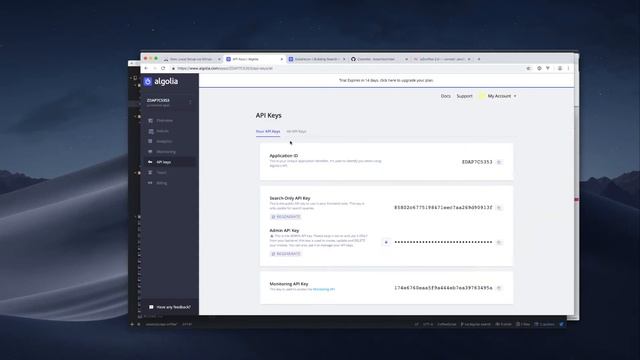640x360 pixels.
Task: Copy the Monitoring API Key
Action: click(499, 288)
